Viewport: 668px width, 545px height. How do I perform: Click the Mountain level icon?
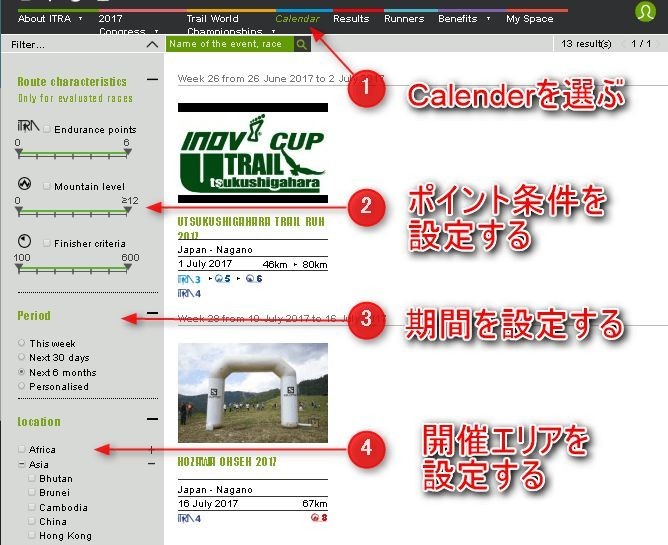(25, 184)
